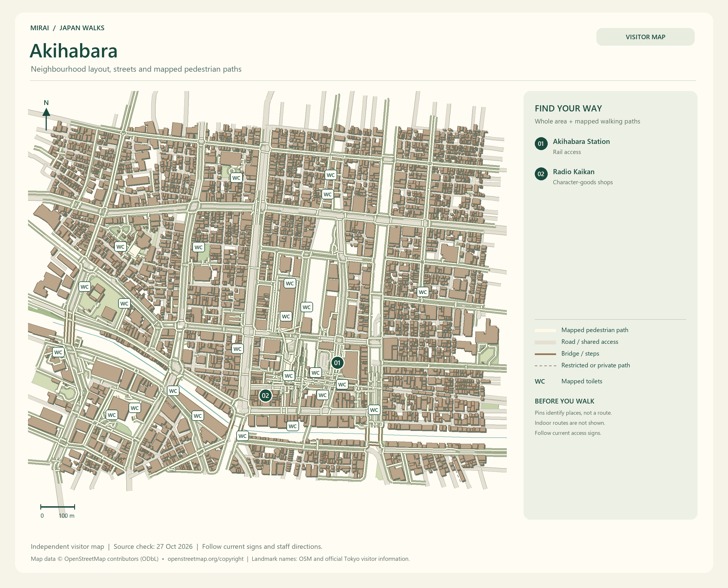
Task: Select pin 01 on the map
Action: 337,363
